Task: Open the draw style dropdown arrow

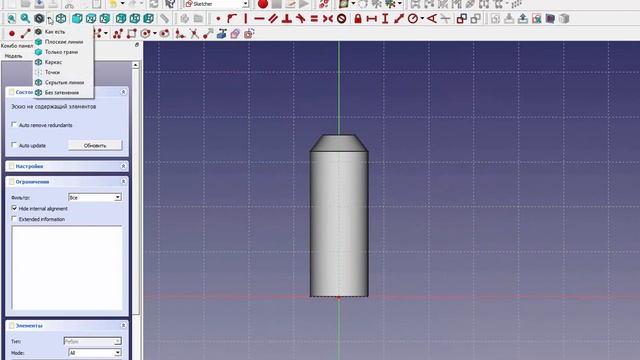Action: coord(49,19)
